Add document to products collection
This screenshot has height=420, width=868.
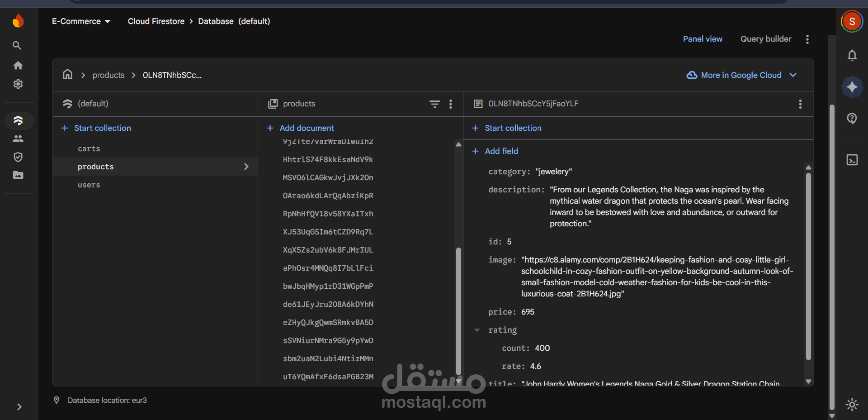pyautogui.click(x=301, y=128)
